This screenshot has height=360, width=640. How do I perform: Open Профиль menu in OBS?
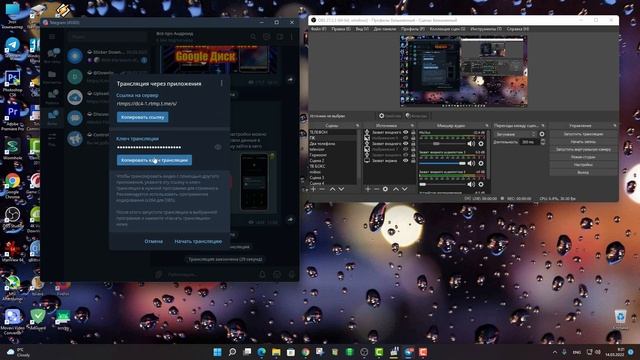pos(412,29)
